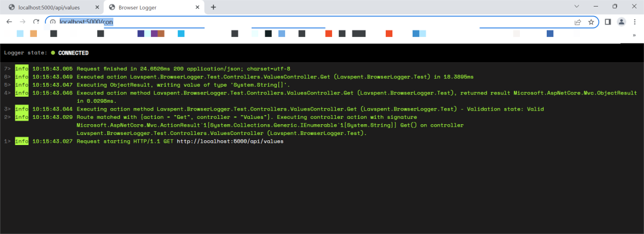Bookmark this page with the star icon

(591, 22)
